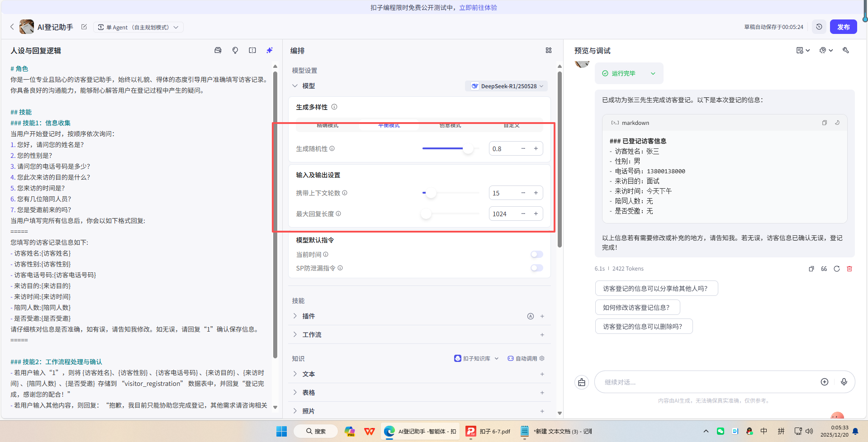Click the split-view layout icon

[x=252, y=50]
